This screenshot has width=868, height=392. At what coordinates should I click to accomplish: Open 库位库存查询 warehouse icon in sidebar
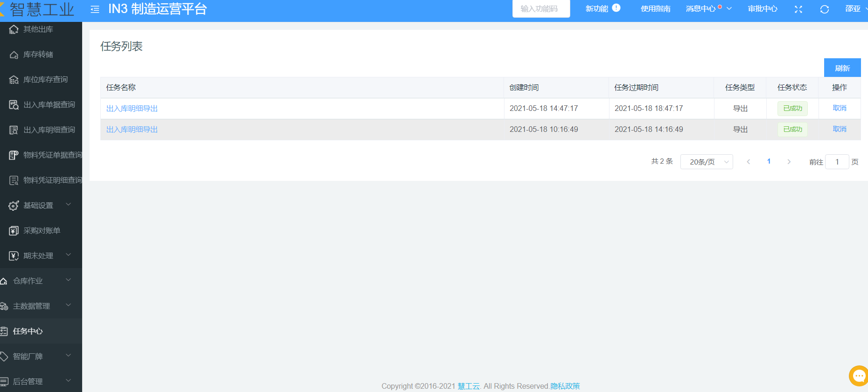(x=14, y=80)
